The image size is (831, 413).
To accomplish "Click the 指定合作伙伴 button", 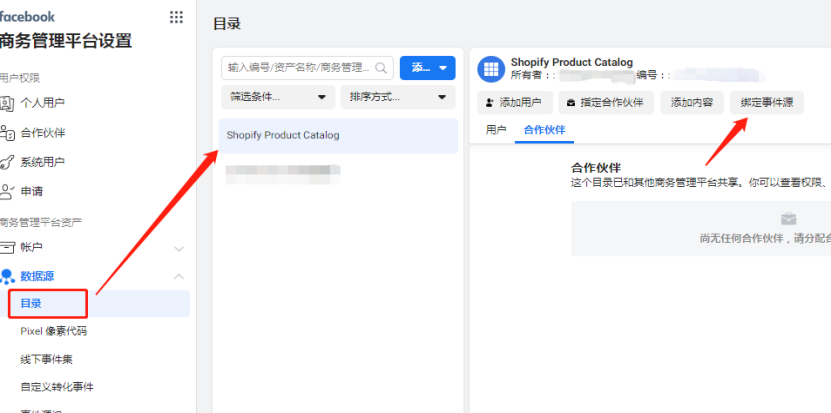I will point(606,103).
